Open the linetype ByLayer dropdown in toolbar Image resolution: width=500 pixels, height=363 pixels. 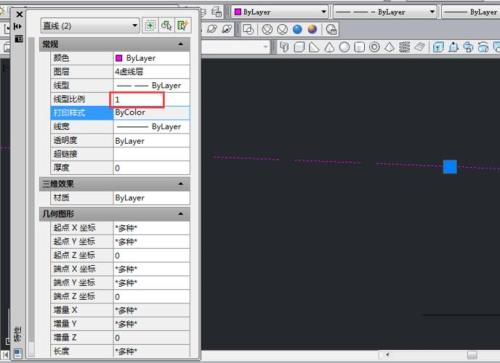pyautogui.click(x=385, y=12)
